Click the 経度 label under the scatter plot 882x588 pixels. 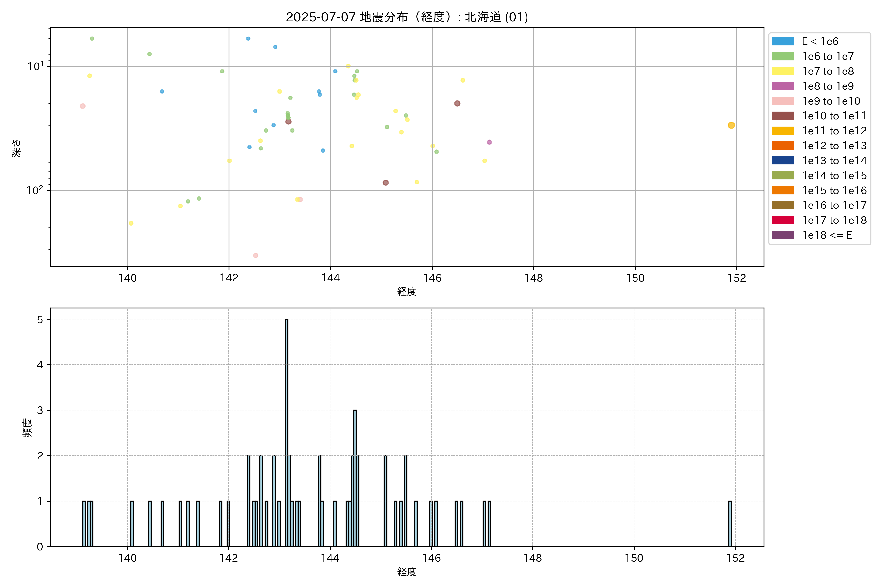point(407,291)
